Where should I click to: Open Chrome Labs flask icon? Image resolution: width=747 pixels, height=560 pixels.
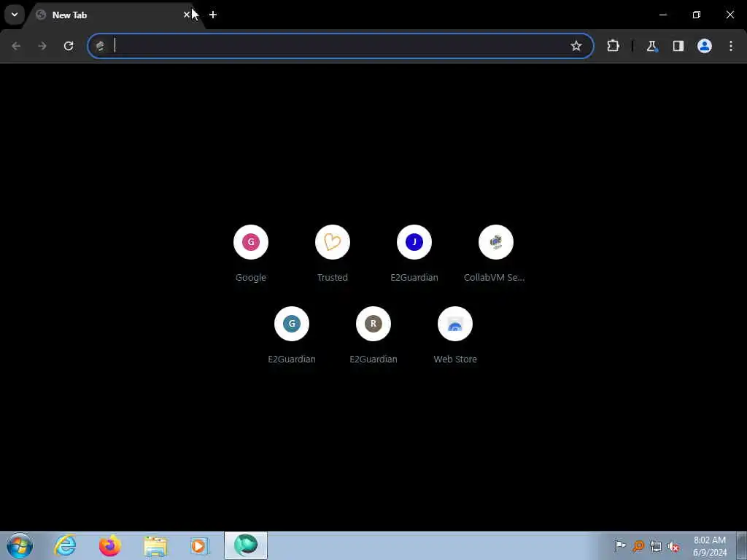(651, 46)
